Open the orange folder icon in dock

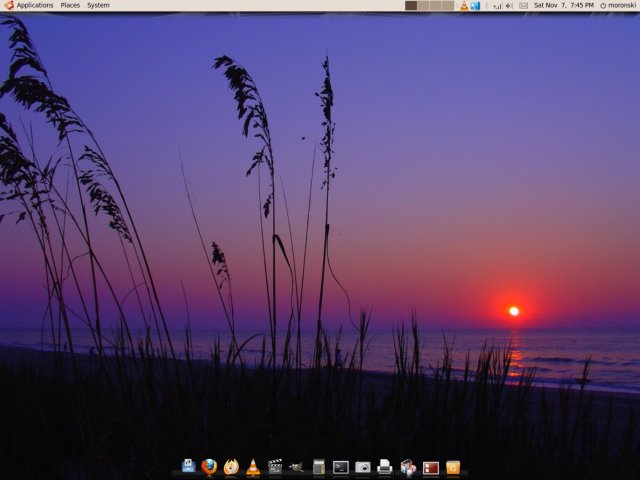pos(453,467)
